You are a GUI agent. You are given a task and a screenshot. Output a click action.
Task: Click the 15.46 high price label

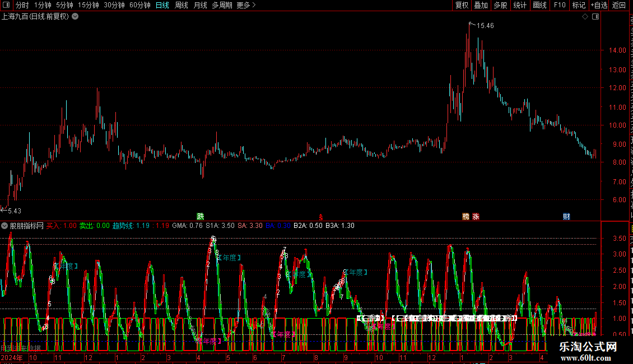[x=485, y=26]
